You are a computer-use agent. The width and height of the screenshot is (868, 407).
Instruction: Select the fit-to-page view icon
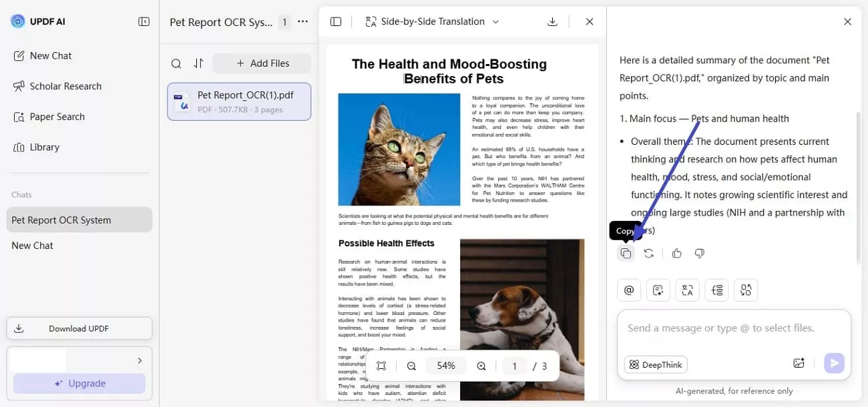(x=381, y=366)
